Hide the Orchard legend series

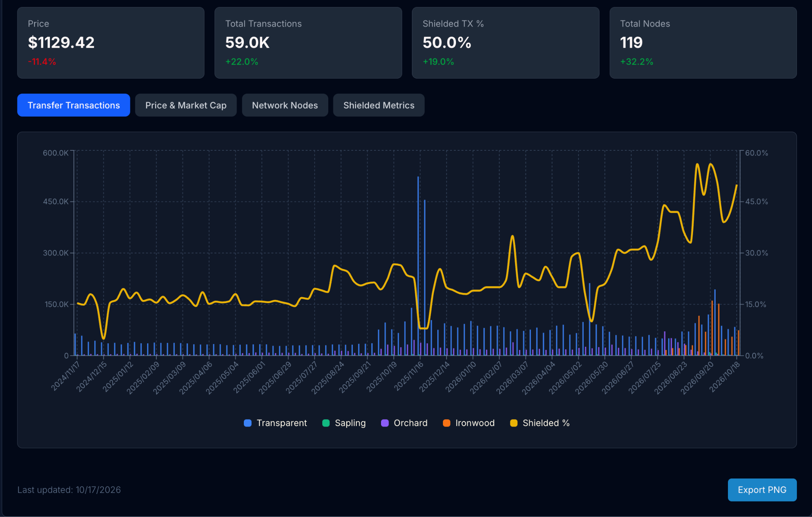pyautogui.click(x=404, y=423)
